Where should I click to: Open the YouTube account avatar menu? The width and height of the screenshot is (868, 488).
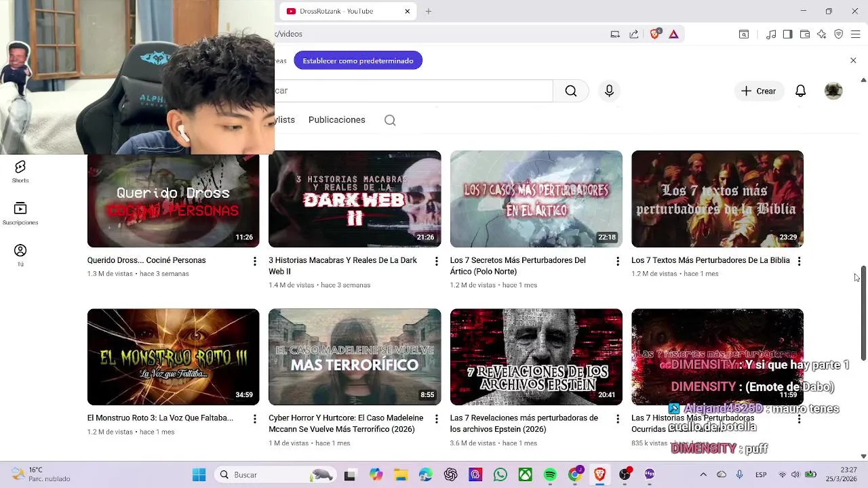tap(833, 91)
